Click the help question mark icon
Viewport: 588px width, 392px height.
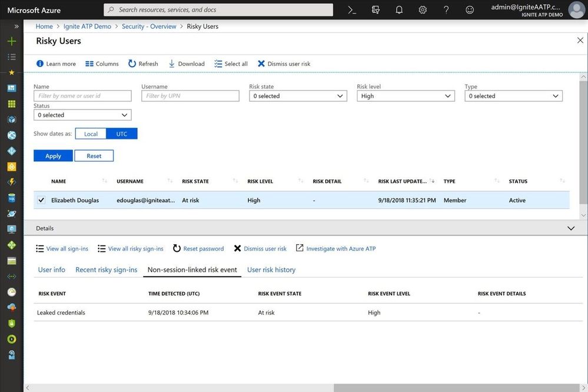tap(446, 10)
